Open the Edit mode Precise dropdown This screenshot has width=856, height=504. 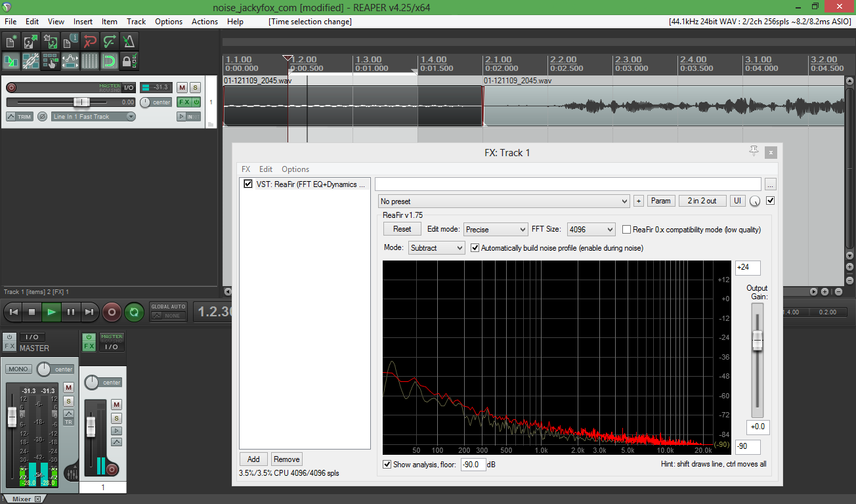coord(496,230)
